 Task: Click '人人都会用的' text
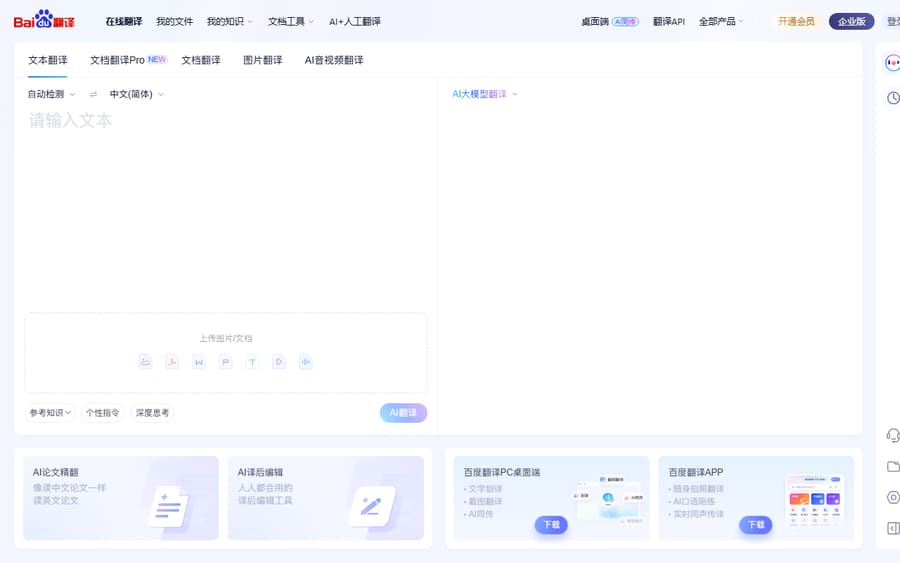(x=265, y=488)
